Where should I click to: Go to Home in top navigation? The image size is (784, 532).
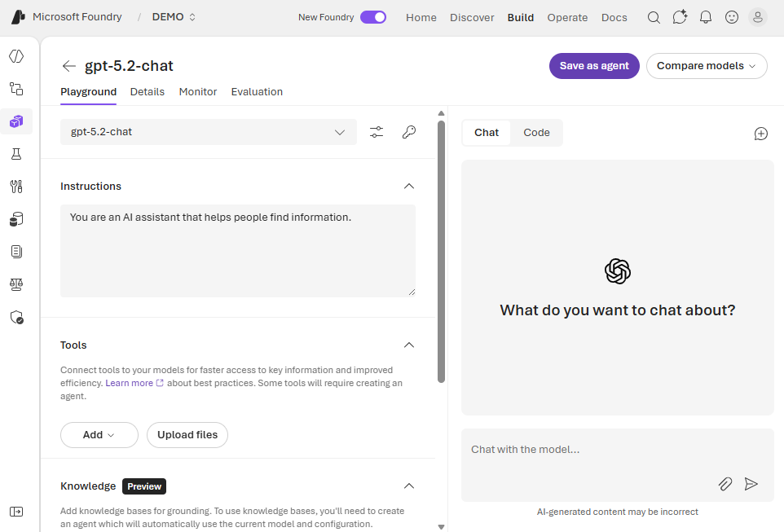[421, 17]
